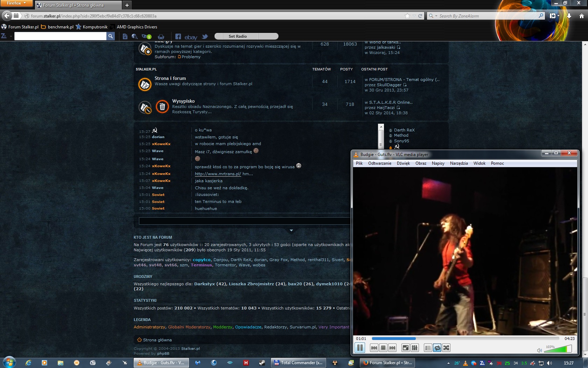Screen dimensions: 588x368
Task: Bookmark this page with star icon
Action: click(407, 16)
